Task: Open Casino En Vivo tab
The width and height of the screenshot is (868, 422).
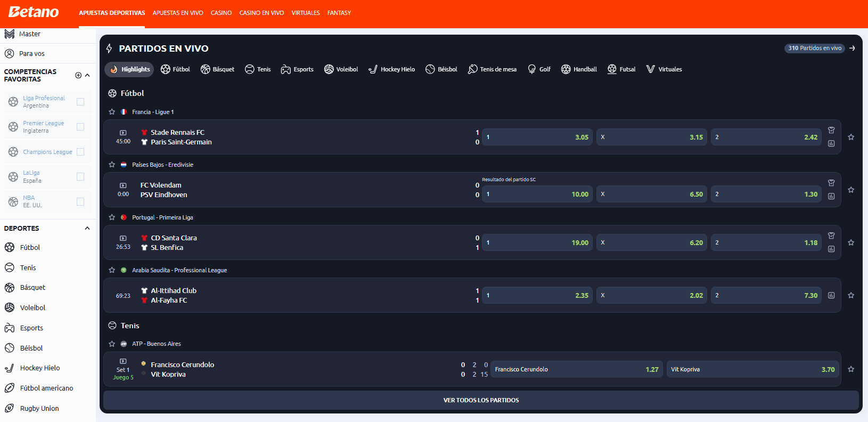Action: tap(261, 13)
